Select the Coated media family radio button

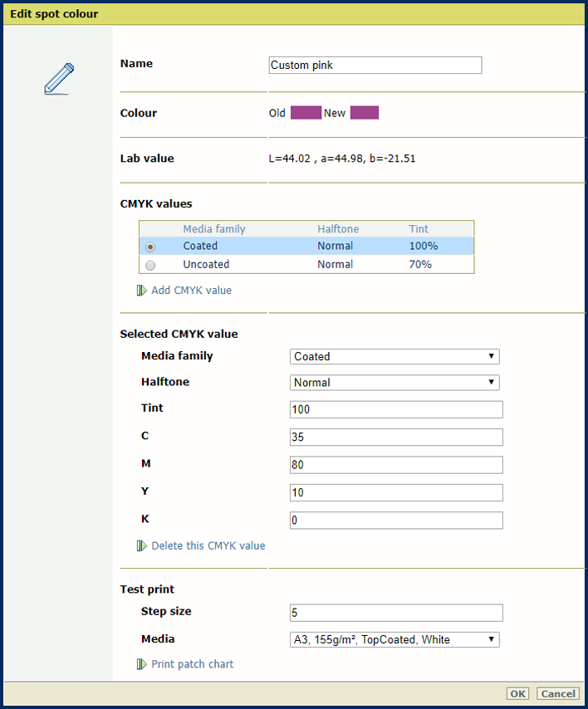(150, 247)
